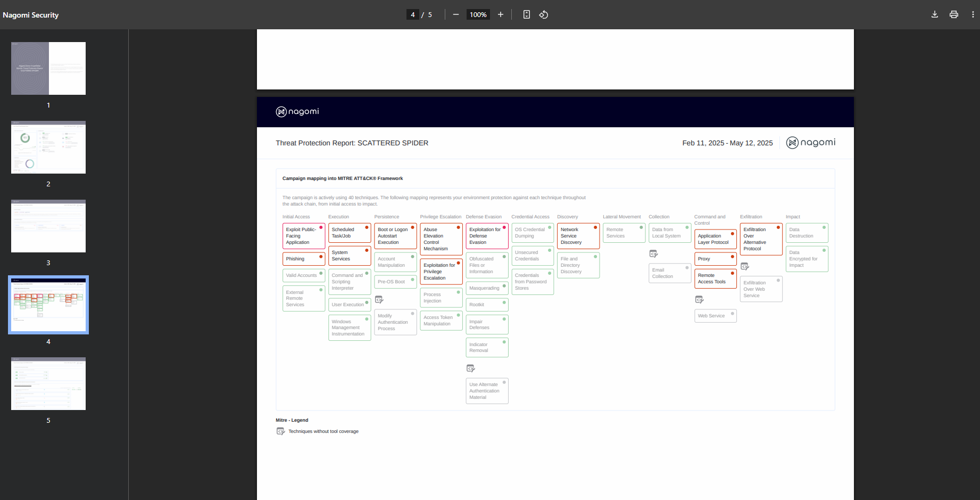This screenshot has height=500, width=980.
Task: Click no-coverage icon under Command and Control
Action: tap(700, 300)
